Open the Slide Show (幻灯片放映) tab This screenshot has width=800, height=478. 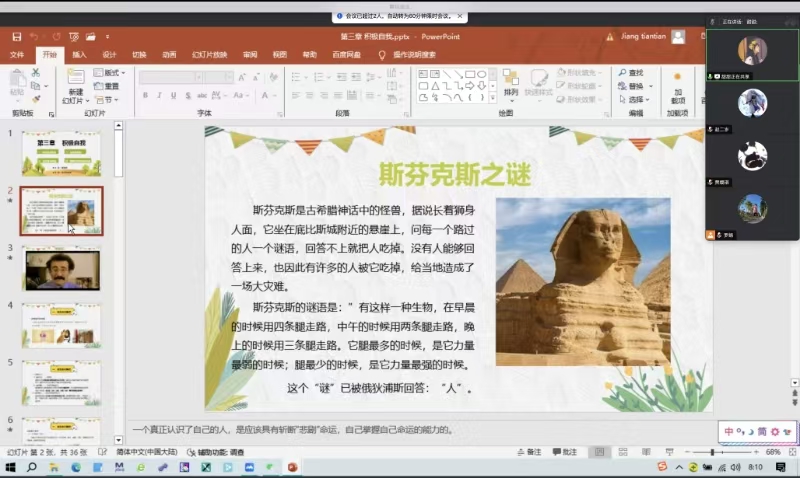(209, 55)
